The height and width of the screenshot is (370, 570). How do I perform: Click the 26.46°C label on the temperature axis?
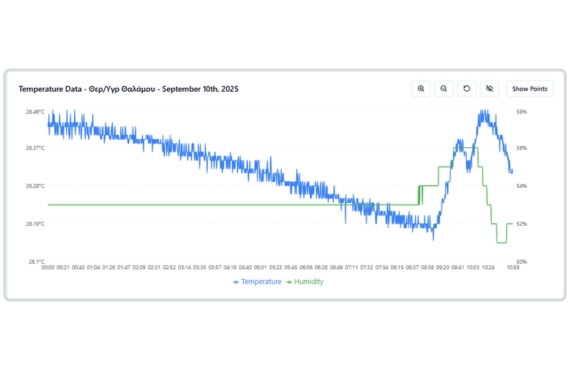(35, 112)
